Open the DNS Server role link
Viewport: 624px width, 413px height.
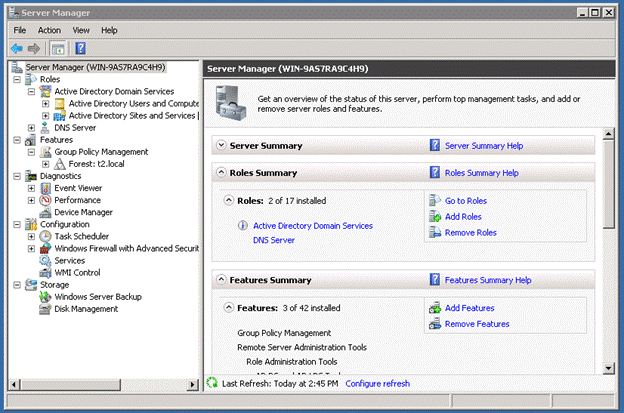(x=274, y=240)
